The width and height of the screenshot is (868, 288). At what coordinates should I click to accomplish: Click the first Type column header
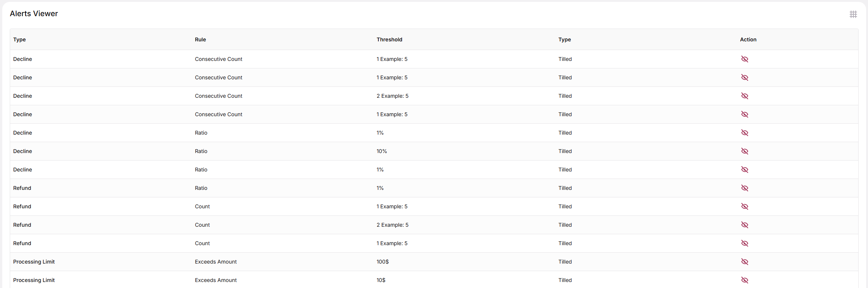click(x=20, y=39)
